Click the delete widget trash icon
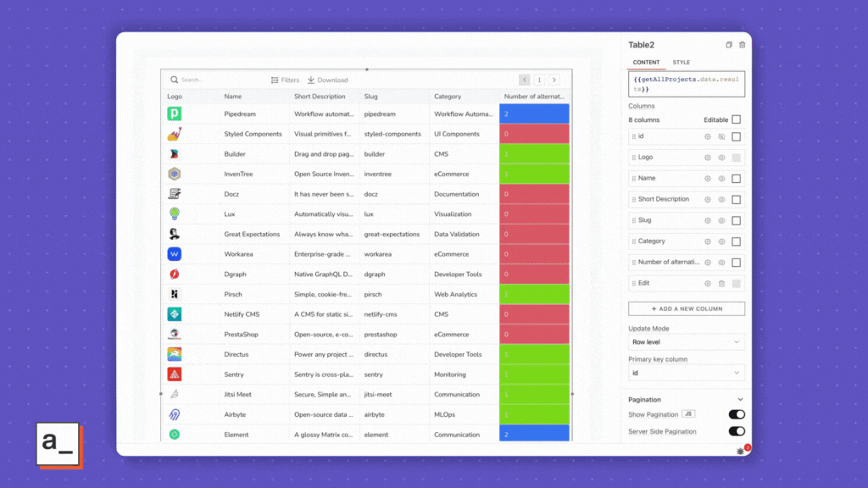 point(743,45)
